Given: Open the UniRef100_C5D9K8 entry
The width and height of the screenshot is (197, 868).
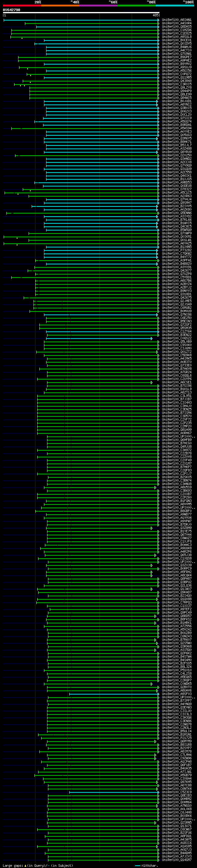Looking at the screenshot, I should (x=176, y=355).
